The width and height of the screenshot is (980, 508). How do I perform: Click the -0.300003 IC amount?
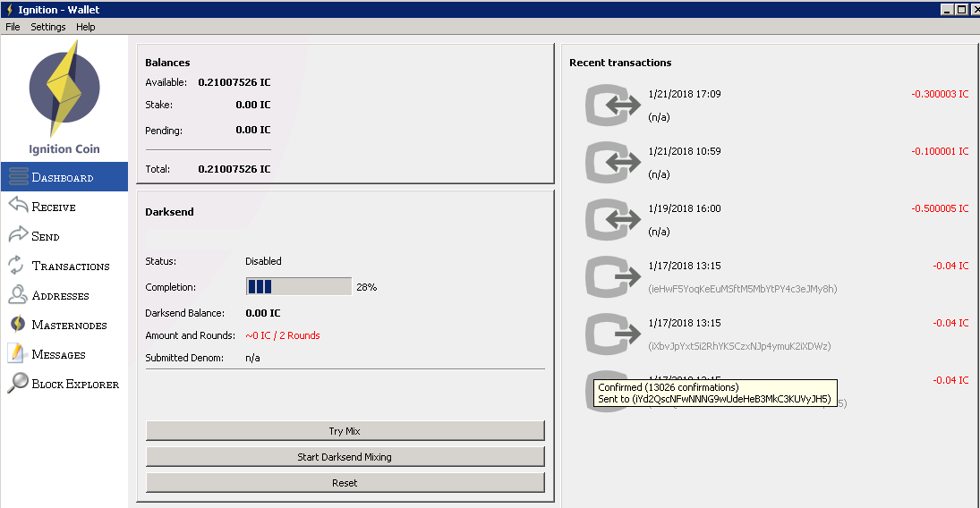[940, 94]
